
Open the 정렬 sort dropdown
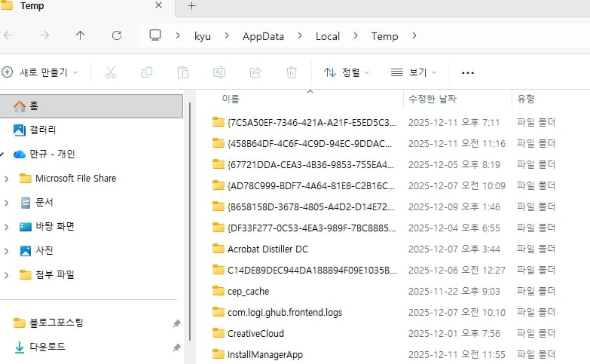[x=347, y=72]
